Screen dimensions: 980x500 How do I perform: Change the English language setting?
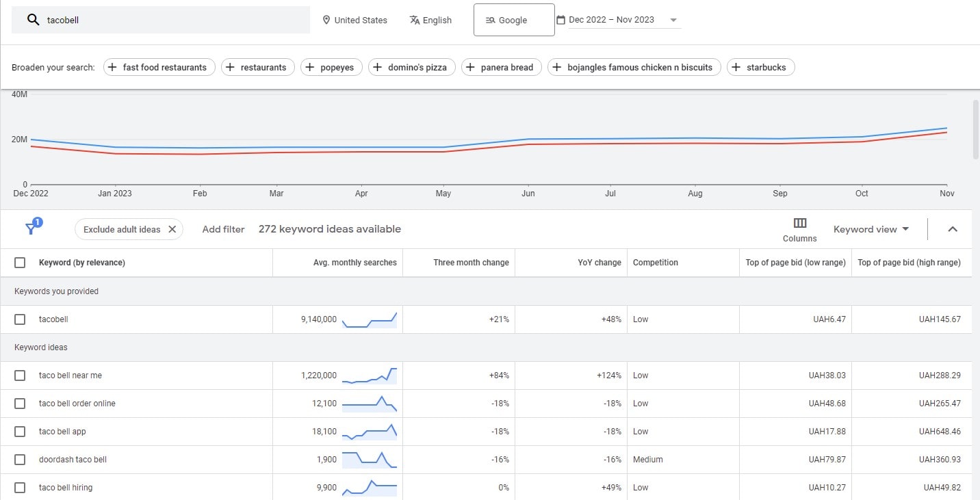coord(430,20)
